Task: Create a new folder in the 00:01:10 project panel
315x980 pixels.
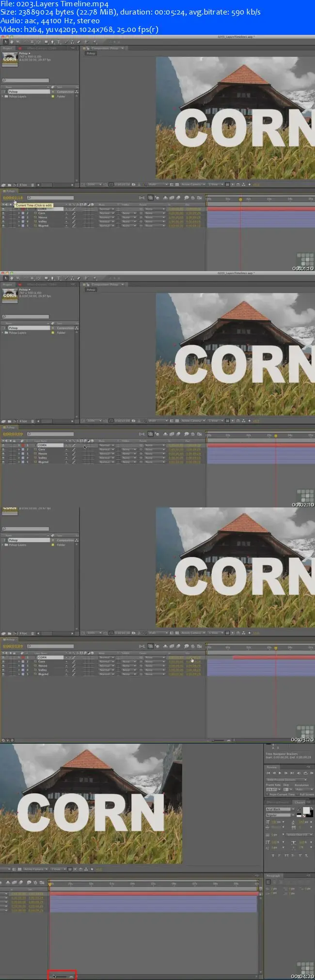Action: pos(9,184)
